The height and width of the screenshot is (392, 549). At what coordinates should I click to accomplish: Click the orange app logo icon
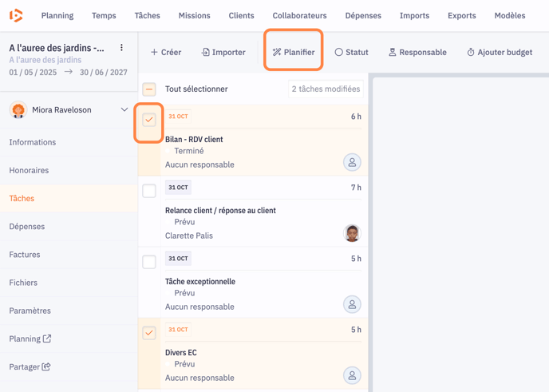(x=16, y=15)
